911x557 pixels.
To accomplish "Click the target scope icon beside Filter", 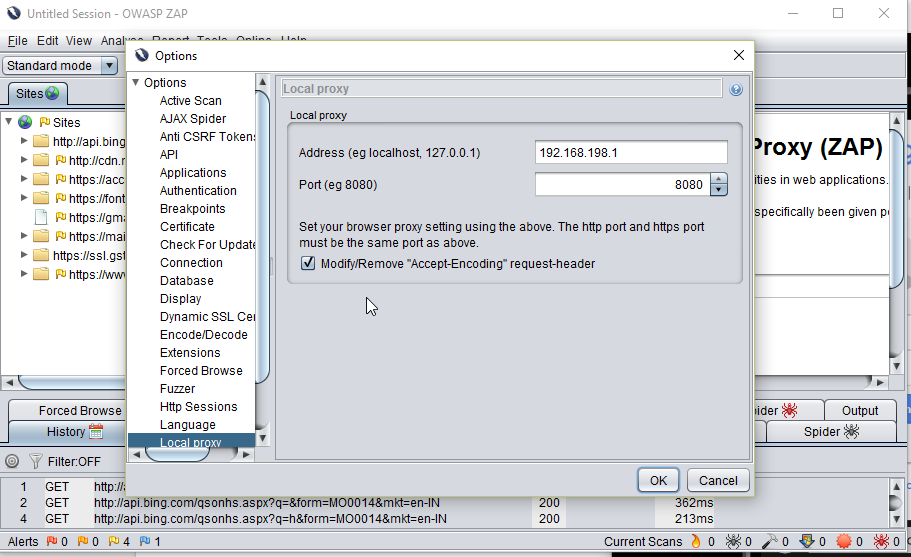I will [12, 461].
